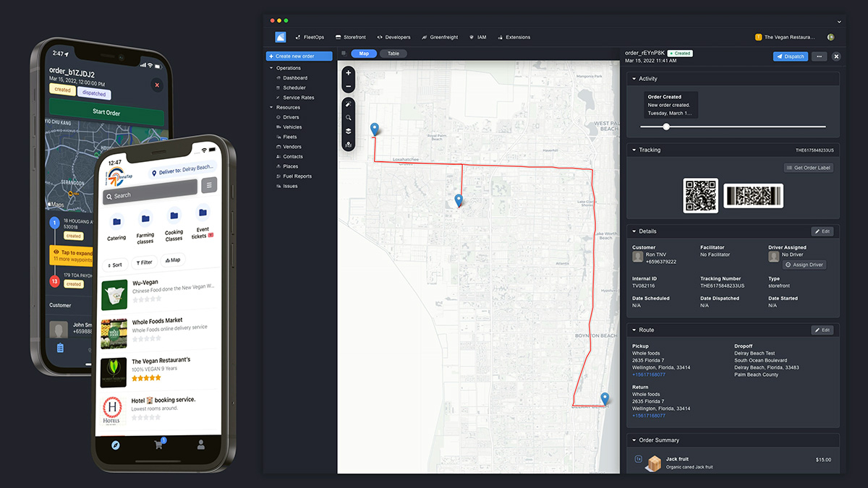The image size is (868, 488).
Task: Select Farming classes category on phone
Action: [145, 226]
